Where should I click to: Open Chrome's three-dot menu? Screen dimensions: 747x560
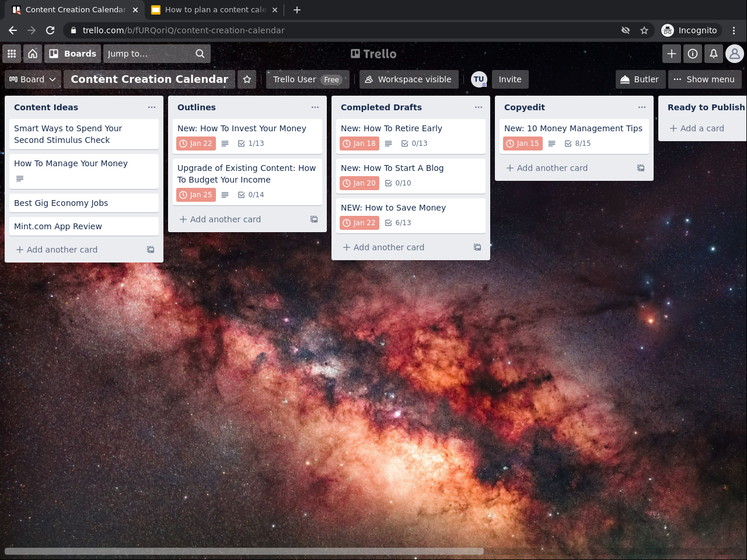734,30
